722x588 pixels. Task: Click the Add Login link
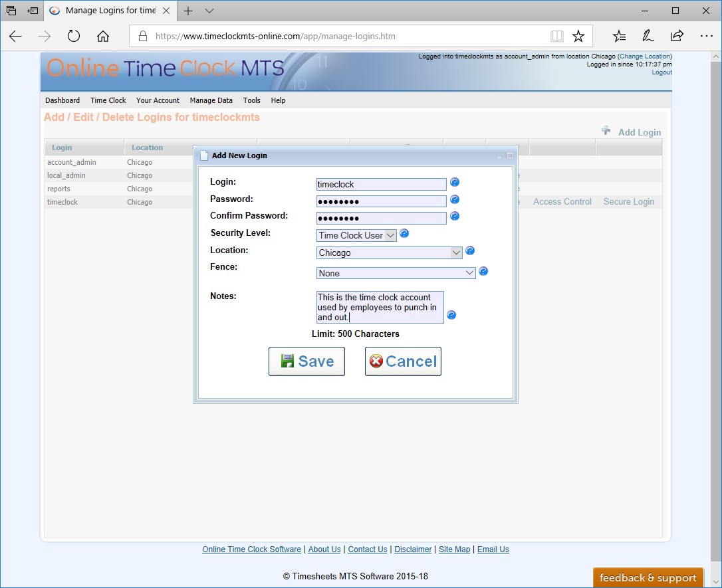coord(640,132)
